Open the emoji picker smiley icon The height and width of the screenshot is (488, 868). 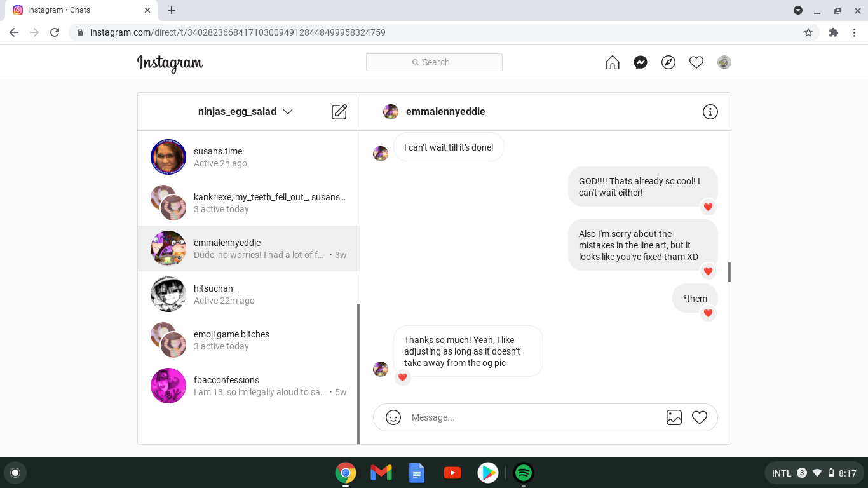pos(393,417)
